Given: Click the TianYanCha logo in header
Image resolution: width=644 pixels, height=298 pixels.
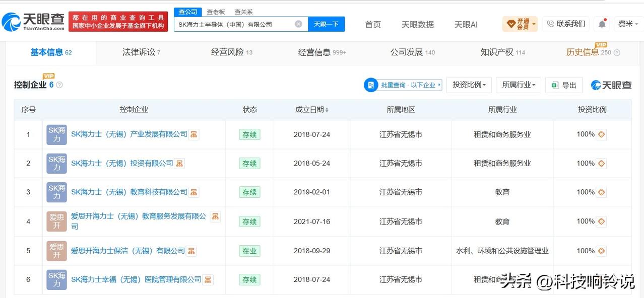Looking at the screenshot, I should pos(33,21).
